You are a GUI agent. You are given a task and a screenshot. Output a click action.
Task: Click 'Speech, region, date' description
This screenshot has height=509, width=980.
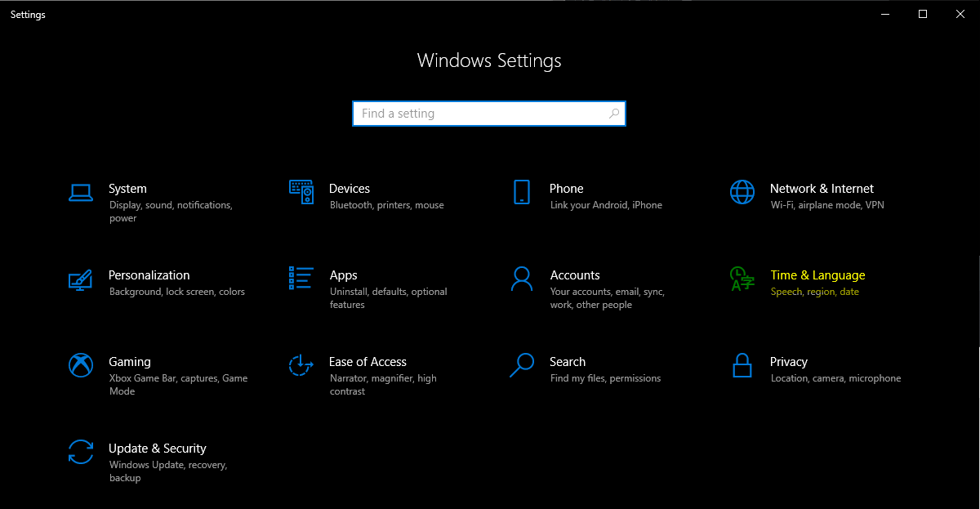[815, 292]
